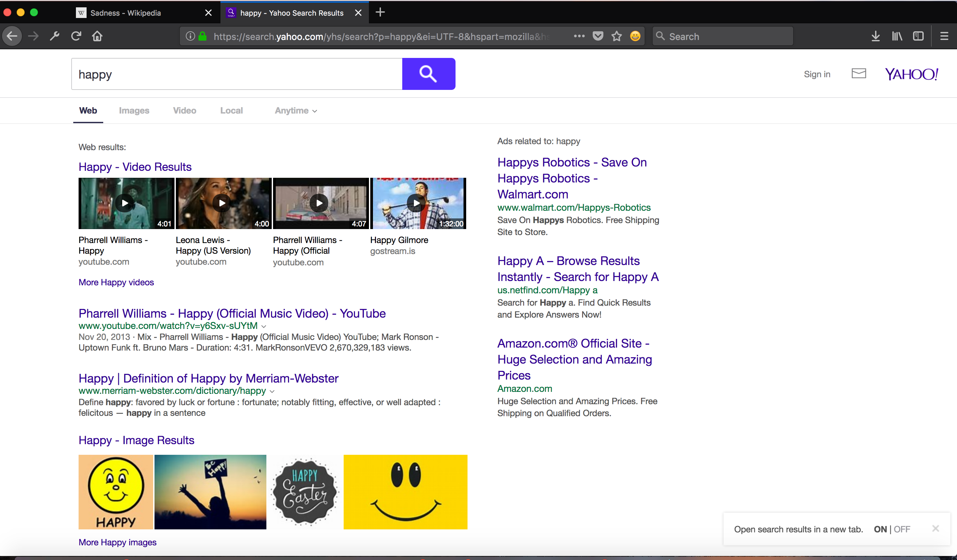The width and height of the screenshot is (957, 560).
Task: Expand arrow beside merriam-webster.com URL
Action: click(x=272, y=391)
